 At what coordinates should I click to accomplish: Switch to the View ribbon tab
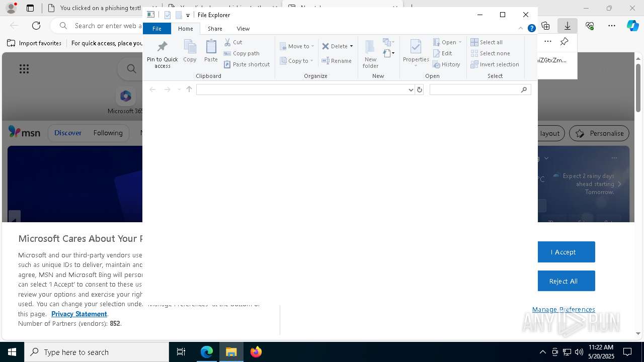coord(243,29)
